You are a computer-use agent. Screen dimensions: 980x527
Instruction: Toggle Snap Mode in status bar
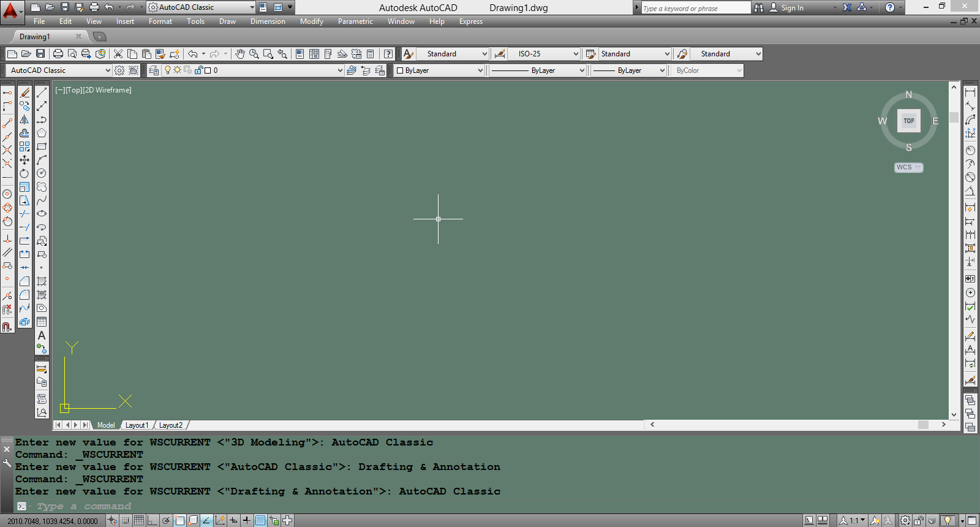(126, 520)
